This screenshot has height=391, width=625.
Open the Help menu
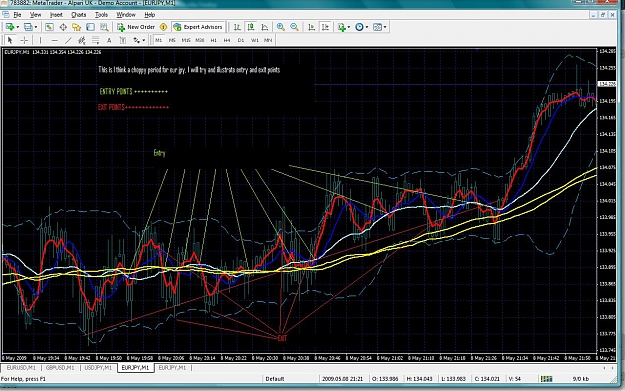[x=149, y=15]
